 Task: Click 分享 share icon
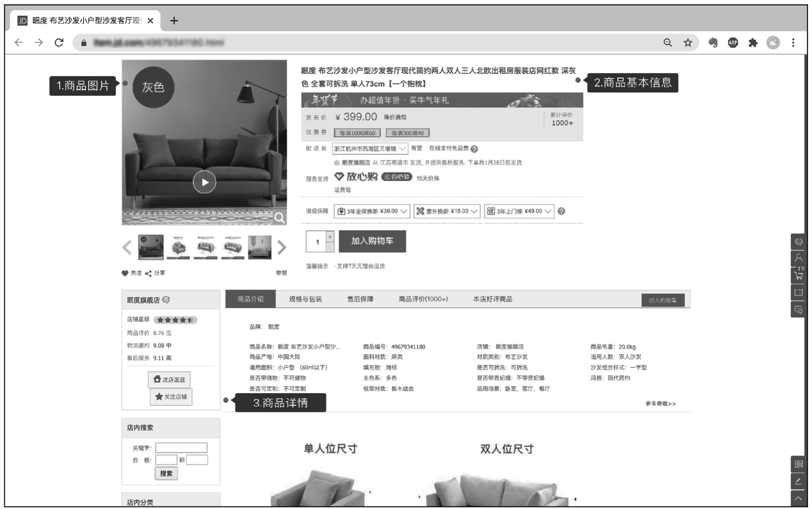tap(155, 273)
